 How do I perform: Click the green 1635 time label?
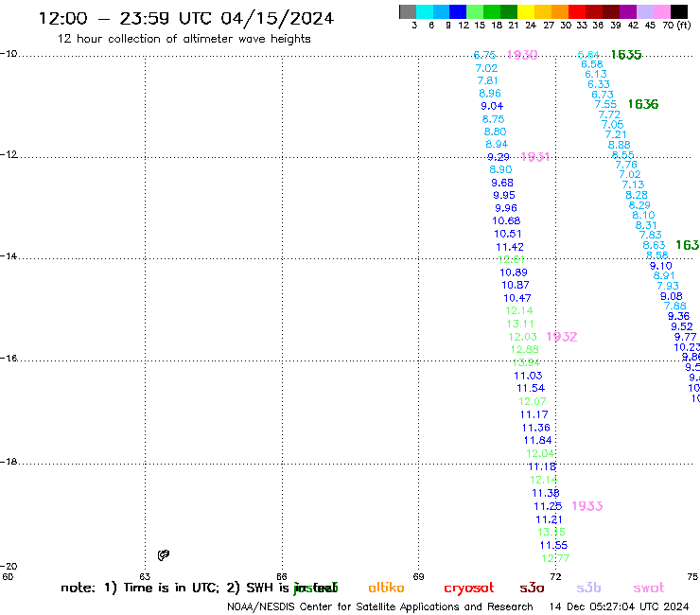626,55
